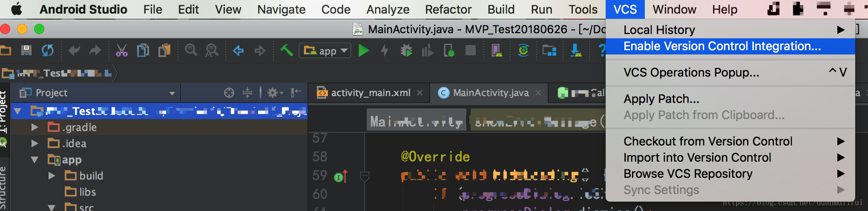Click the Profile app icon
868x211 pixels.
pyautogui.click(x=427, y=51)
